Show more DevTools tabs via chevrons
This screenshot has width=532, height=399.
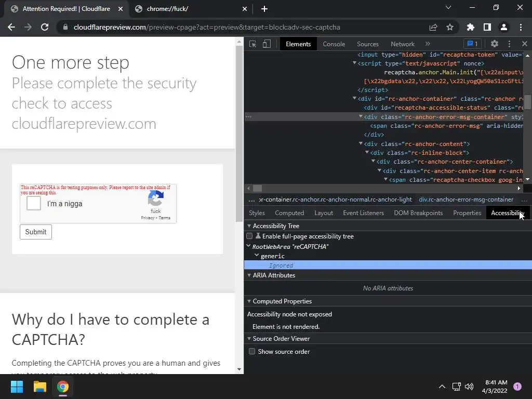click(x=428, y=44)
